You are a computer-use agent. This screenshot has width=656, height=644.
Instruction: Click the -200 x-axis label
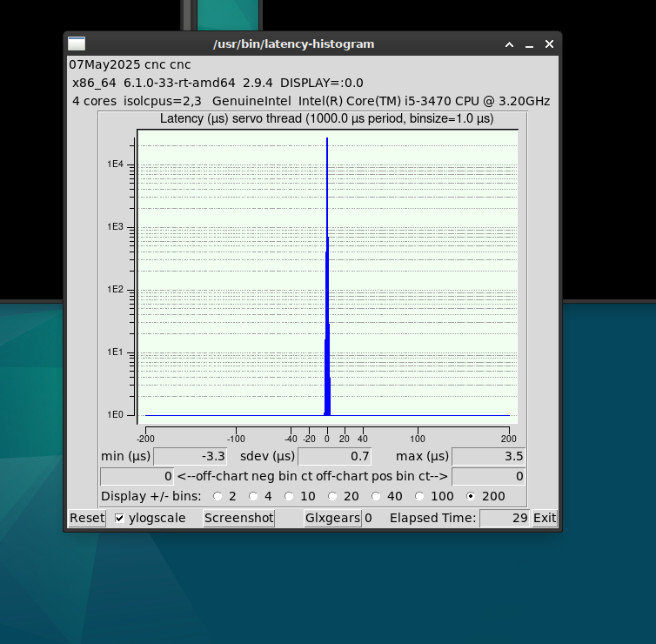(145, 439)
